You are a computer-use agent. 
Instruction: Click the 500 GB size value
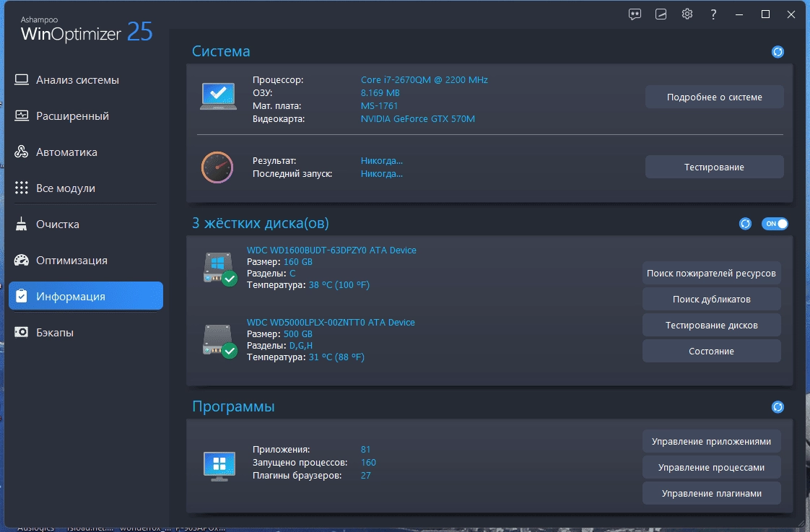click(x=298, y=334)
